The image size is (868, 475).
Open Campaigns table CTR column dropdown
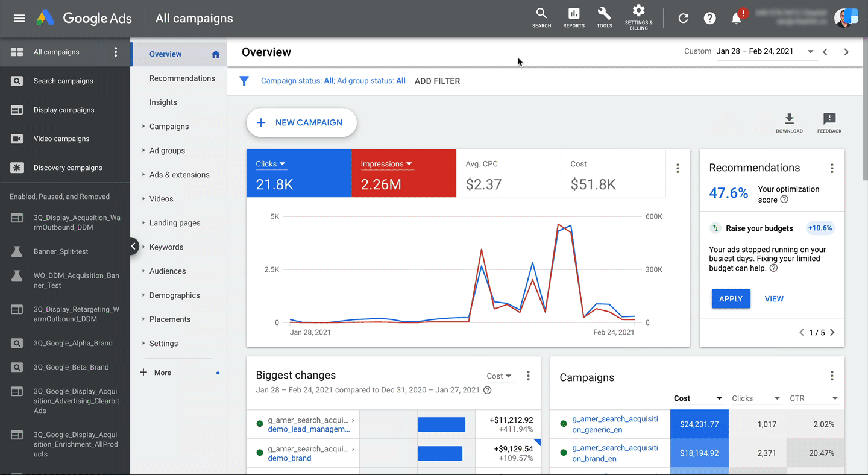click(x=814, y=398)
